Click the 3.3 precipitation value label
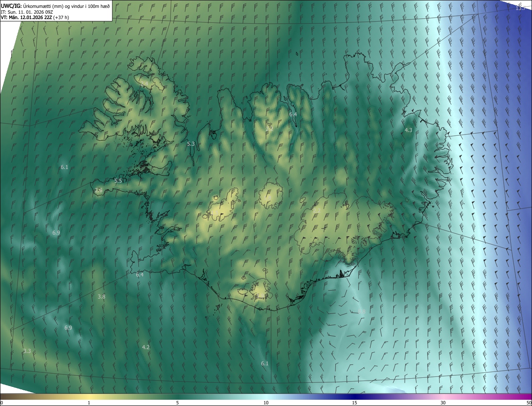The width and height of the screenshot is (532, 406). point(27,351)
